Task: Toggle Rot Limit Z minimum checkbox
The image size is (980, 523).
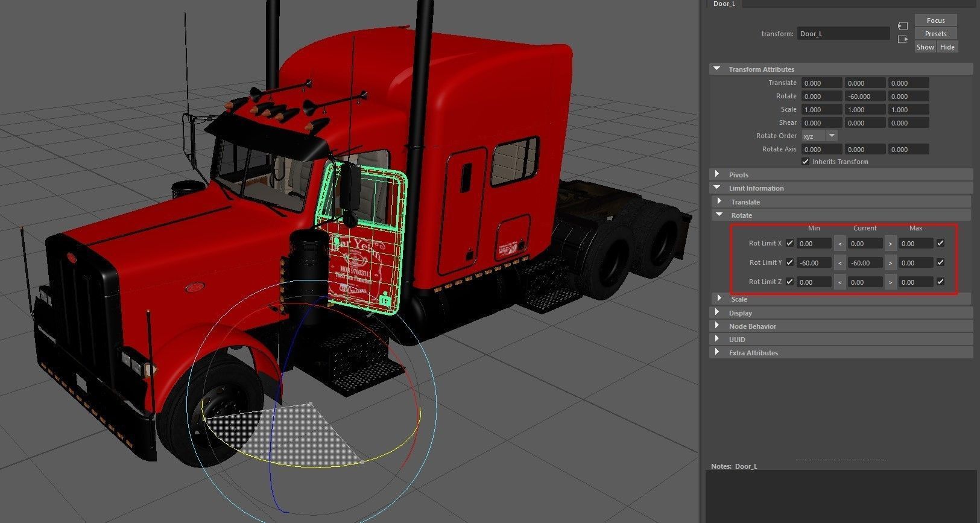Action: coord(789,282)
